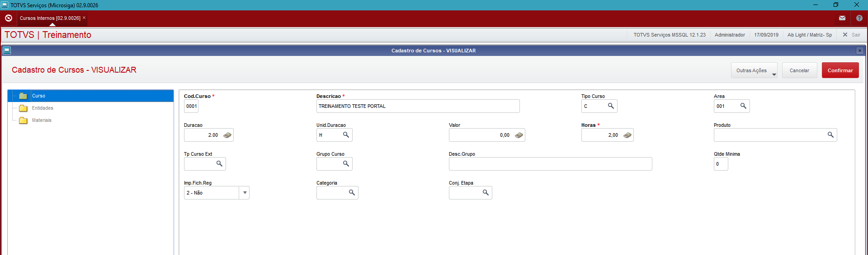Image resolution: width=868 pixels, height=255 pixels.
Task: Click the Grupo Curso lookup icon
Action: pos(346,164)
